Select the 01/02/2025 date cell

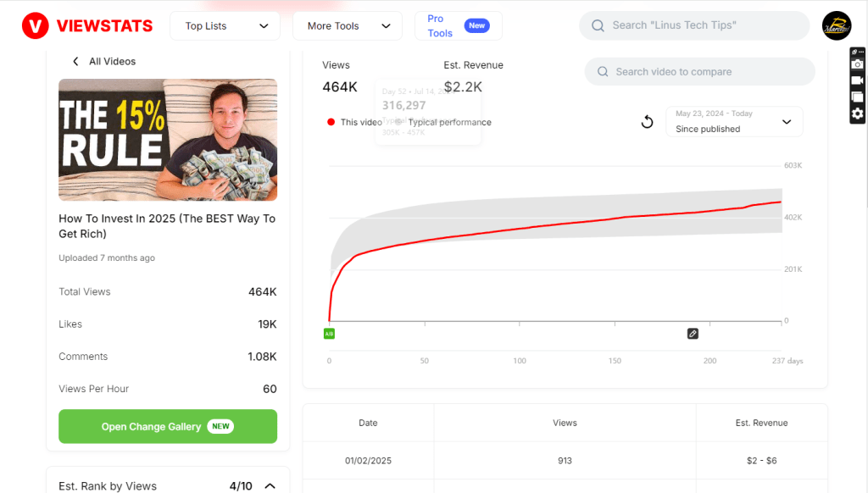click(368, 460)
